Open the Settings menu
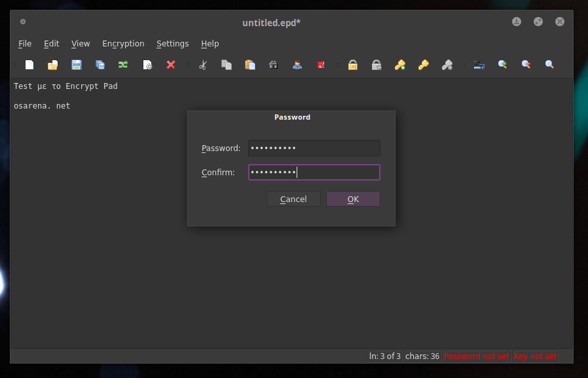Viewport: 588px width, 378px height. pos(172,43)
